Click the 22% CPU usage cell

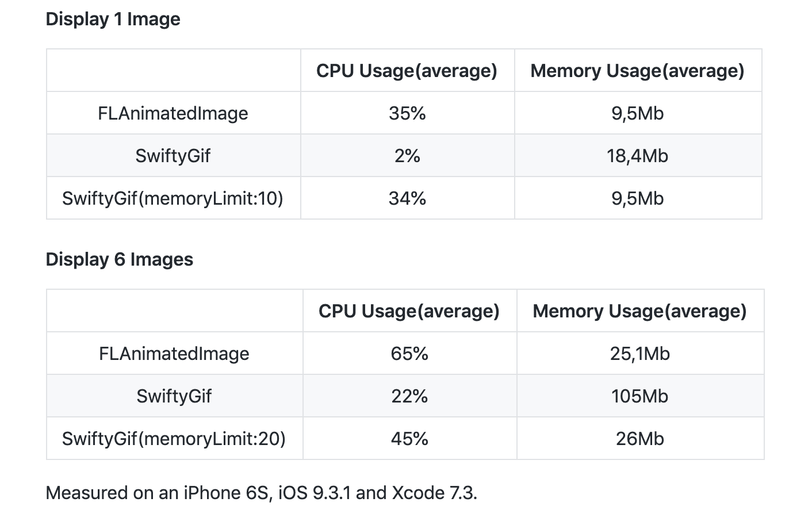pyautogui.click(x=409, y=396)
